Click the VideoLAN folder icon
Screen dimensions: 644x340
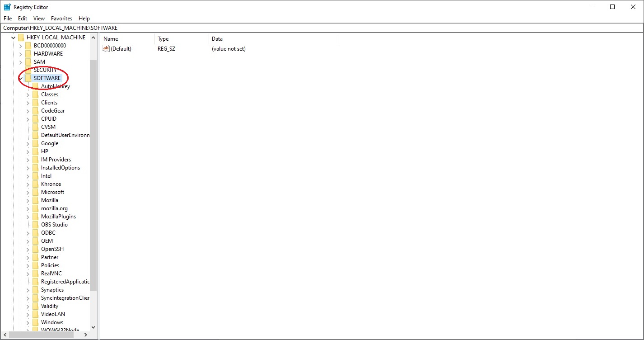click(35, 314)
